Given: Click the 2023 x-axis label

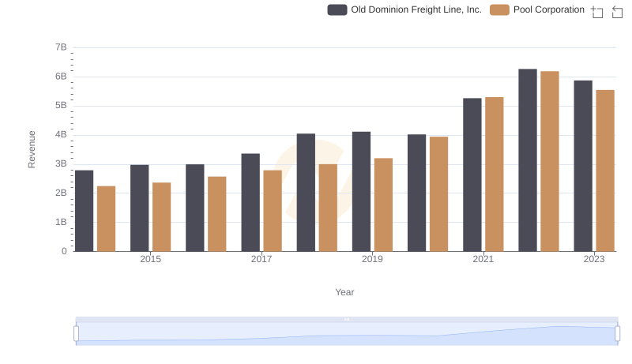Looking at the screenshot, I should [x=594, y=259].
